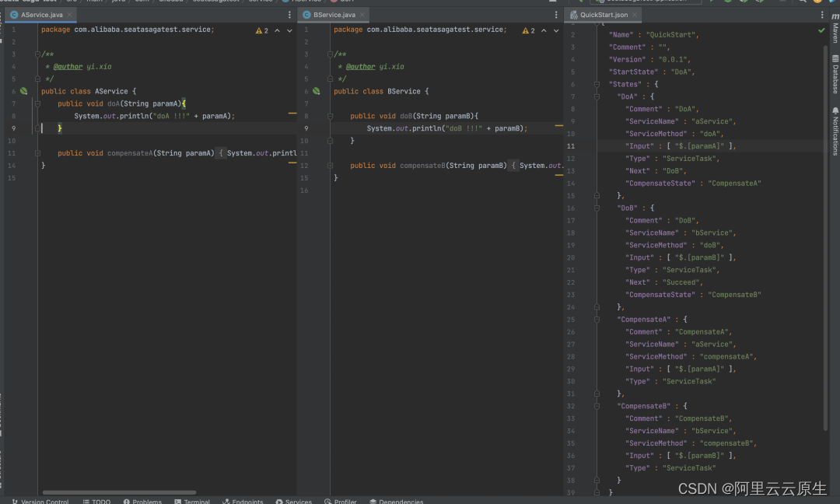The width and height of the screenshot is (840, 504).
Task: Close the AService.java tab
Action: [70, 15]
